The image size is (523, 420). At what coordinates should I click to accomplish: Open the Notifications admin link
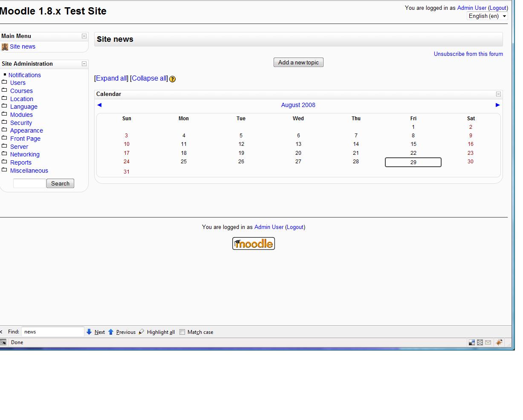point(25,75)
